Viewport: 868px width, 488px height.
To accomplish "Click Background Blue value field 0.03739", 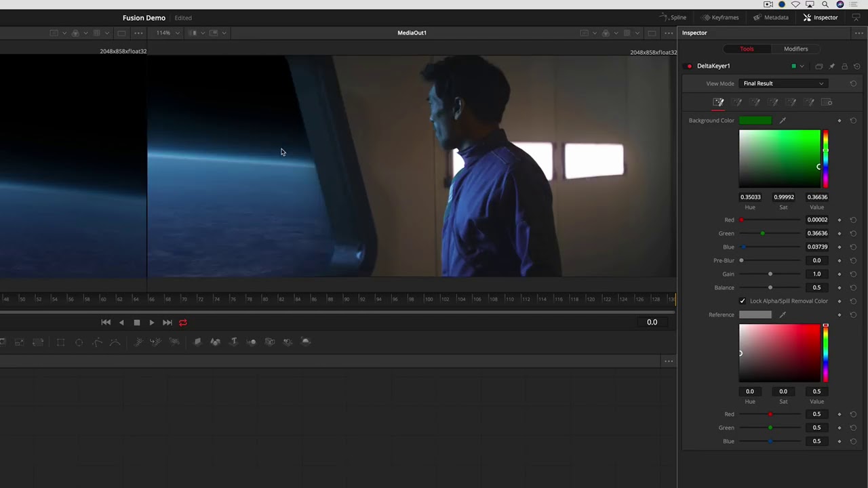I will [817, 247].
